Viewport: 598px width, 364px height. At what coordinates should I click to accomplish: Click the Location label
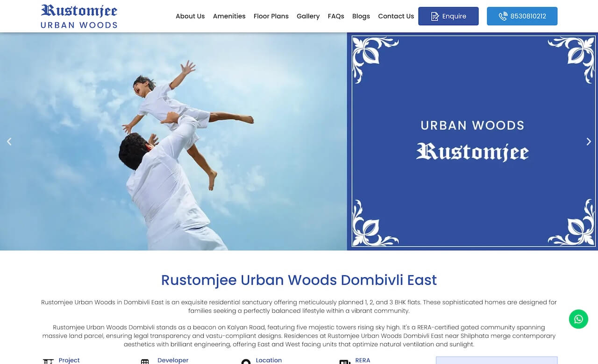[x=269, y=360]
